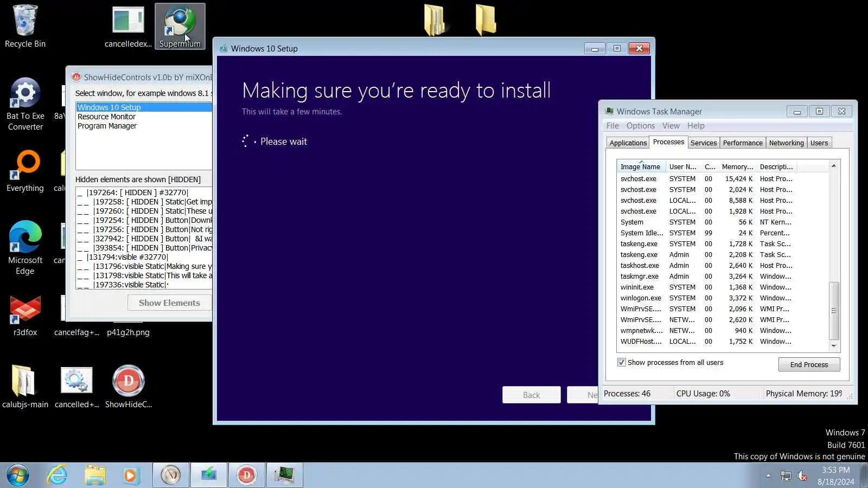Click the muted volume tray icon

click(x=802, y=476)
